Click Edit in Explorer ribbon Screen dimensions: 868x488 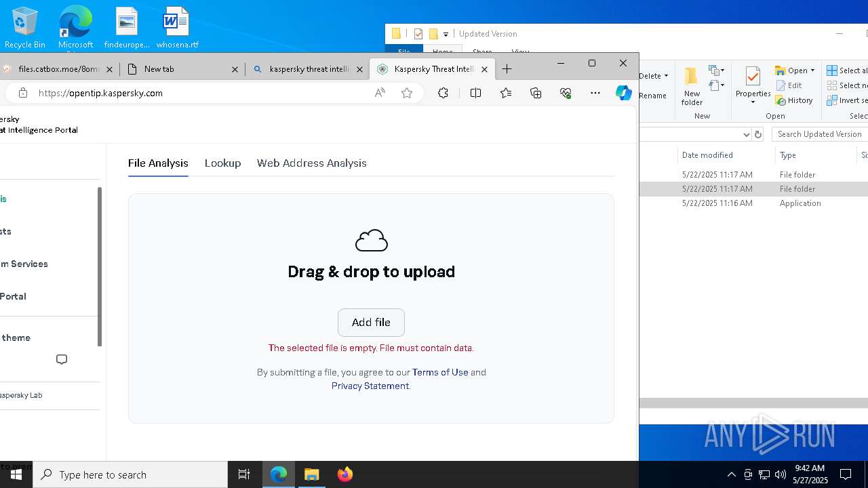pyautogui.click(x=789, y=85)
